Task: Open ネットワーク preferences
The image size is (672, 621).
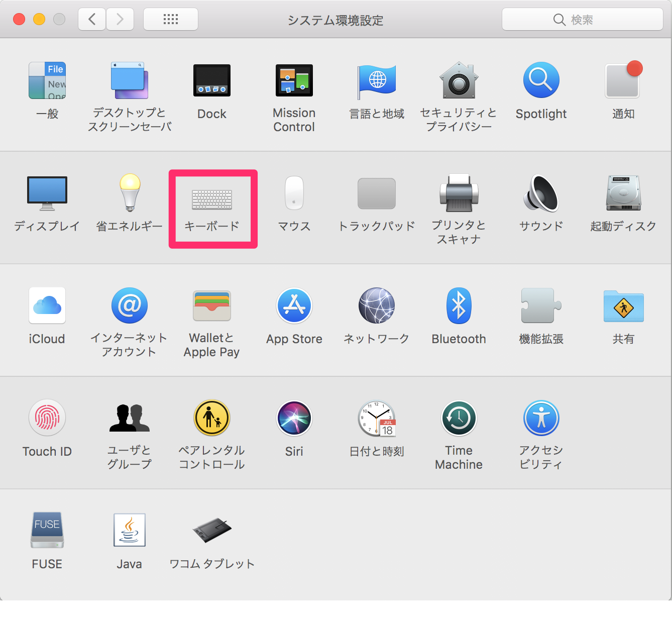Action: [x=377, y=305]
